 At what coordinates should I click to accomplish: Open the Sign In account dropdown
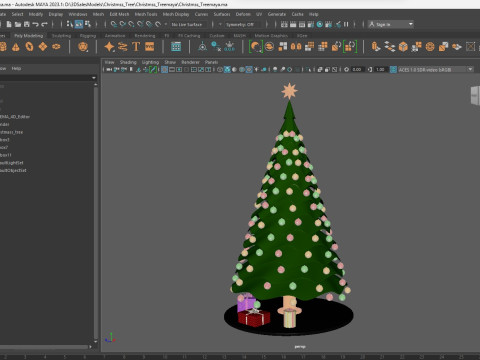[391, 24]
